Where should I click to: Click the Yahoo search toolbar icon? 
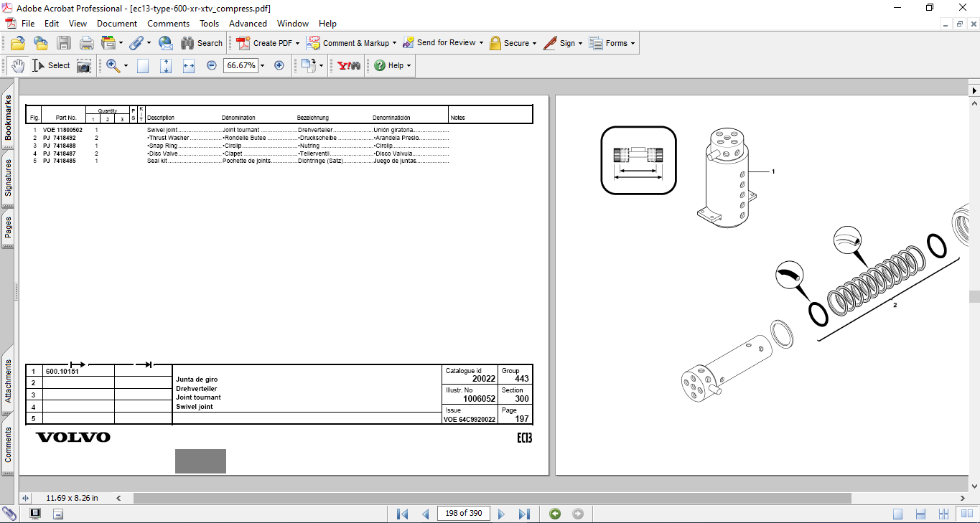tap(349, 65)
